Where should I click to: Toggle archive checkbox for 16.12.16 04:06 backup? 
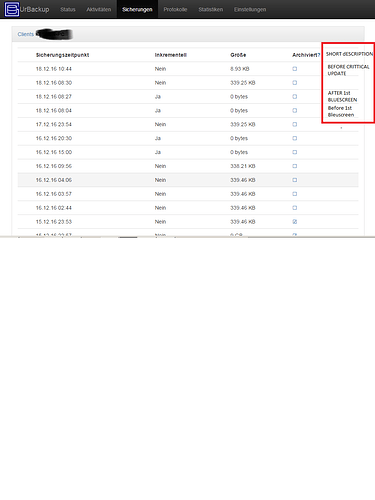pyautogui.click(x=295, y=180)
